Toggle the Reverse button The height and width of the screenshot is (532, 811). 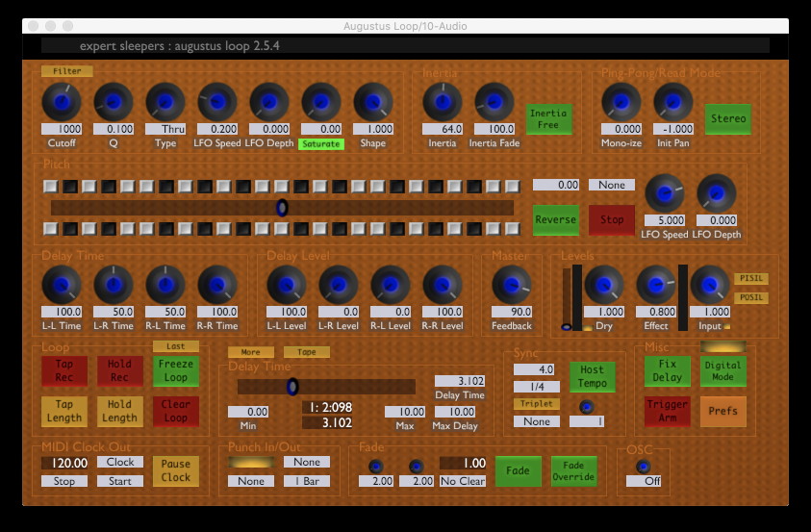pos(555,219)
